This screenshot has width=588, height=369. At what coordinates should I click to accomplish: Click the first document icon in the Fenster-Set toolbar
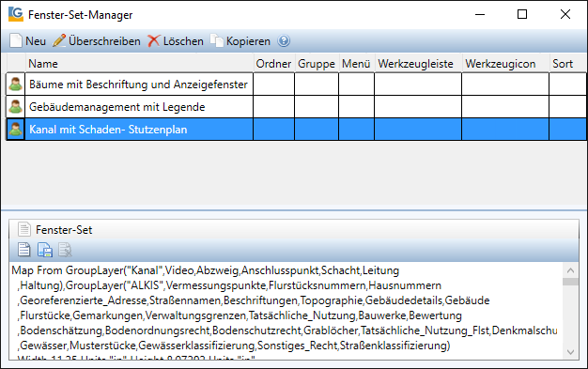click(x=24, y=250)
